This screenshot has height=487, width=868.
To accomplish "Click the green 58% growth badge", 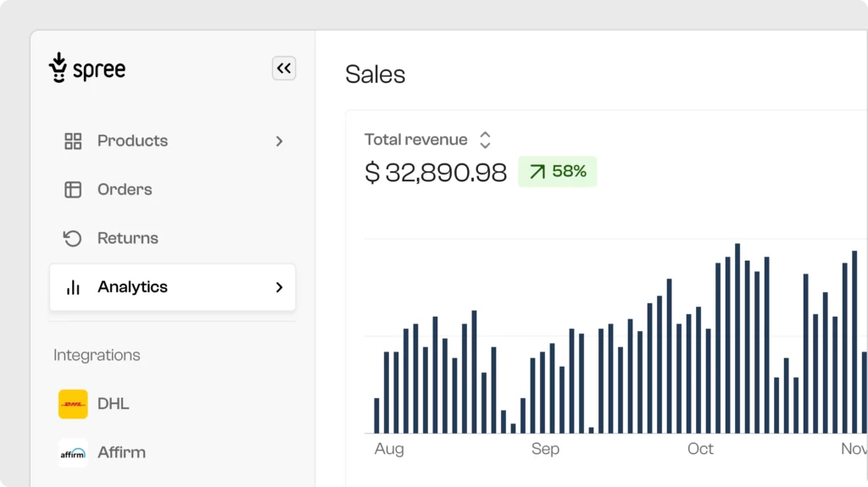I will pyautogui.click(x=558, y=172).
